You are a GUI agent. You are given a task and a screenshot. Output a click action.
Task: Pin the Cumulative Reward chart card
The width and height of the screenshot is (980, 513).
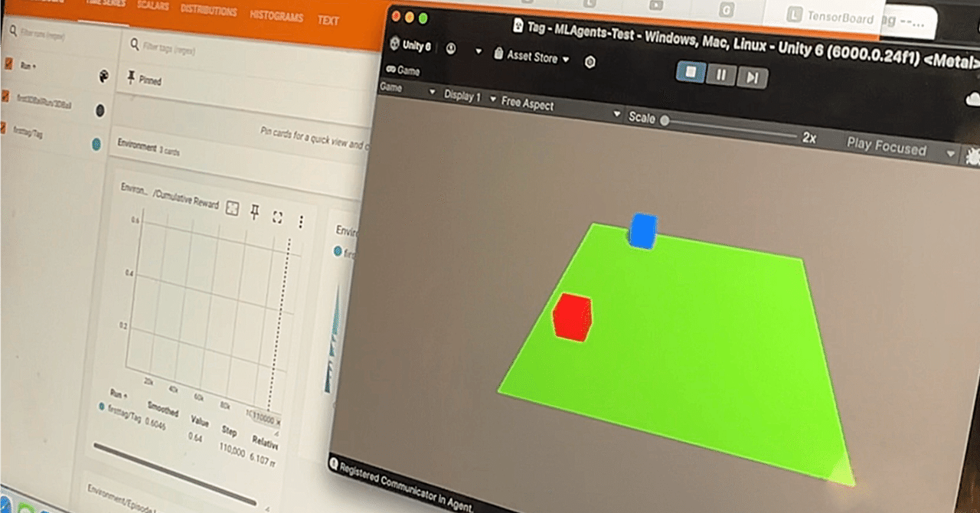coord(255,210)
